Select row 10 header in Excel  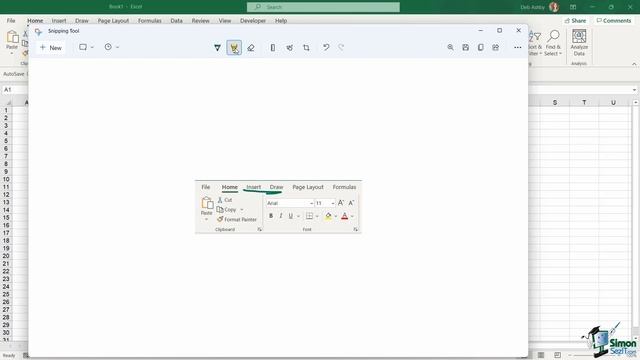(x=6, y=179)
